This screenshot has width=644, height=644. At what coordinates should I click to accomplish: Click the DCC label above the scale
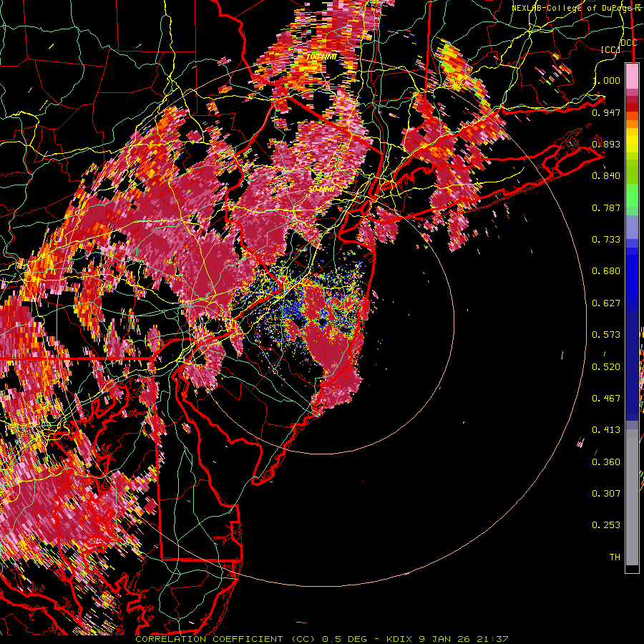coord(629,43)
